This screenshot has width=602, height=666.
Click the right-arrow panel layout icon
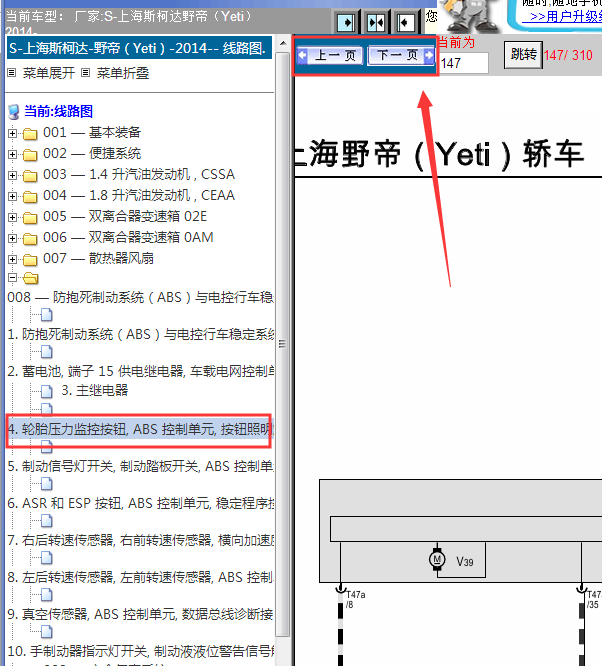346,23
